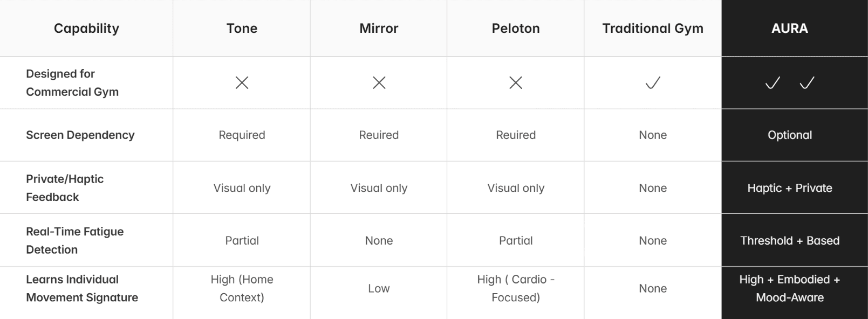868x319 pixels.
Task: Click the X mark in the Tone column
Action: pos(242,82)
